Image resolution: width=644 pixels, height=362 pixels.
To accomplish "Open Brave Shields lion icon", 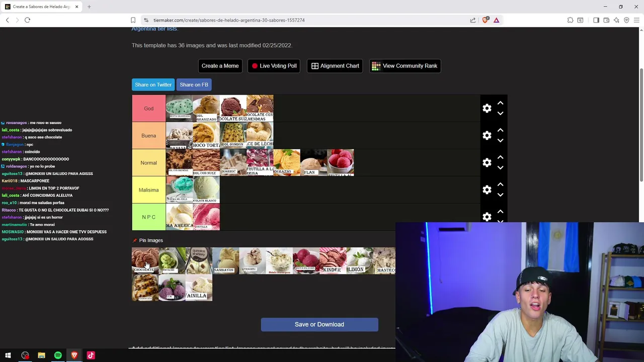I will tap(485, 20).
